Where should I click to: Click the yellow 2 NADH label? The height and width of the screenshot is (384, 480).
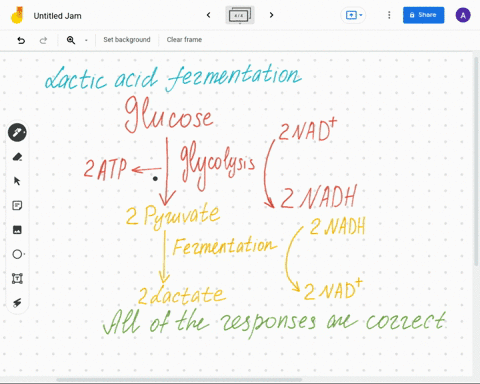coord(337,226)
